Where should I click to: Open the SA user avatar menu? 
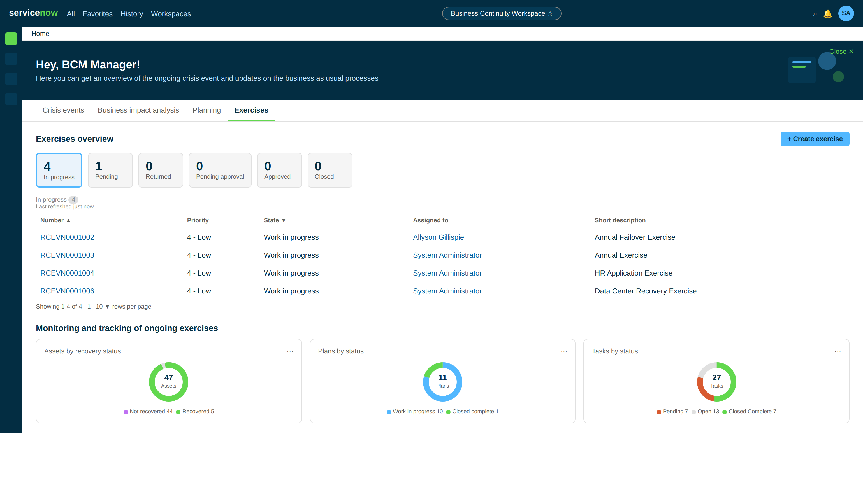pos(846,13)
